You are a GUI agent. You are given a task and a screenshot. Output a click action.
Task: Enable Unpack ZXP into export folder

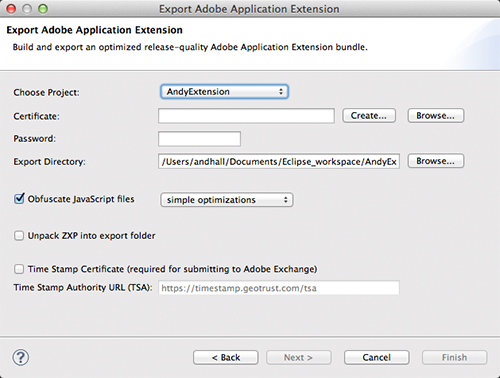pos(19,236)
